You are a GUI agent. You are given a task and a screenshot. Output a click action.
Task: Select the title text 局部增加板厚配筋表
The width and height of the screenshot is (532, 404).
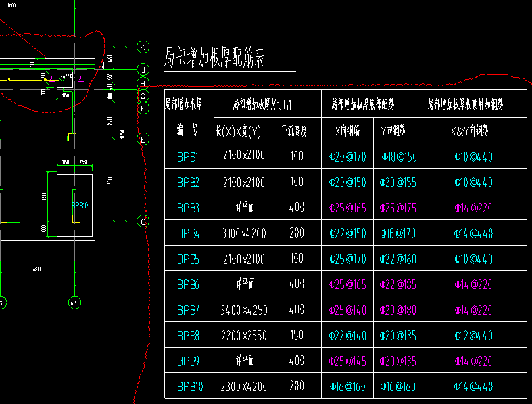[214, 58]
